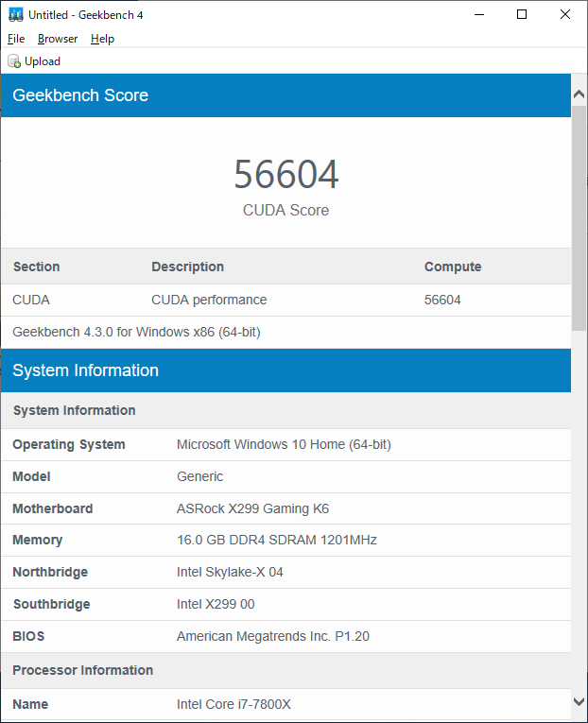The width and height of the screenshot is (588, 723).
Task: Click the 'Memory' row label
Action: (x=38, y=540)
